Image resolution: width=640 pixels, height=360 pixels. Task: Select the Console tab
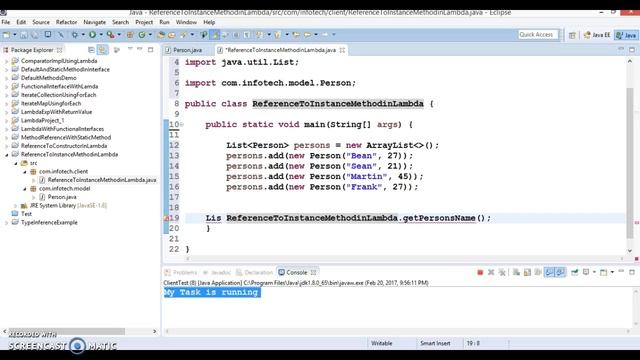[x=296, y=273]
